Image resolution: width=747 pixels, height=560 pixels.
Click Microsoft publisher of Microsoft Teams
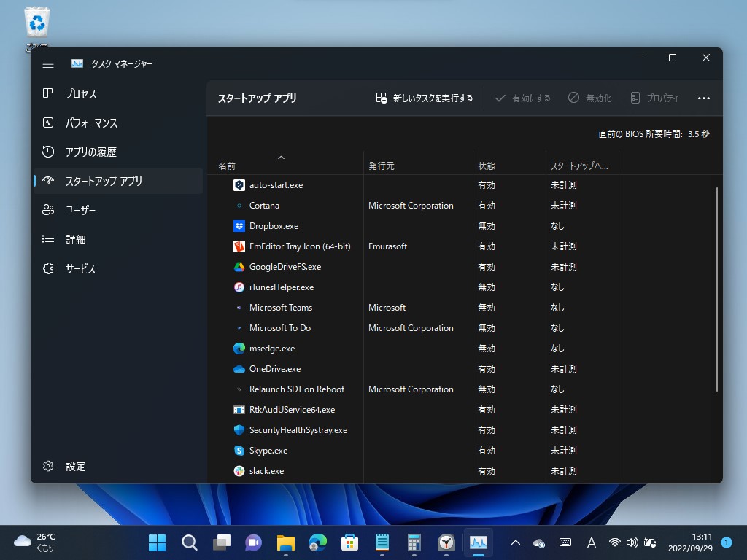coord(387,308)
